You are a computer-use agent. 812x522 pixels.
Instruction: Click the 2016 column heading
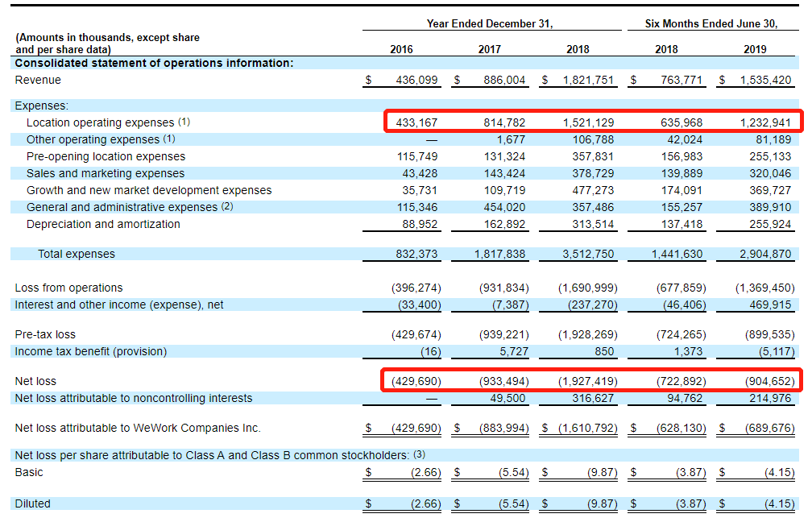coord(401,49)
